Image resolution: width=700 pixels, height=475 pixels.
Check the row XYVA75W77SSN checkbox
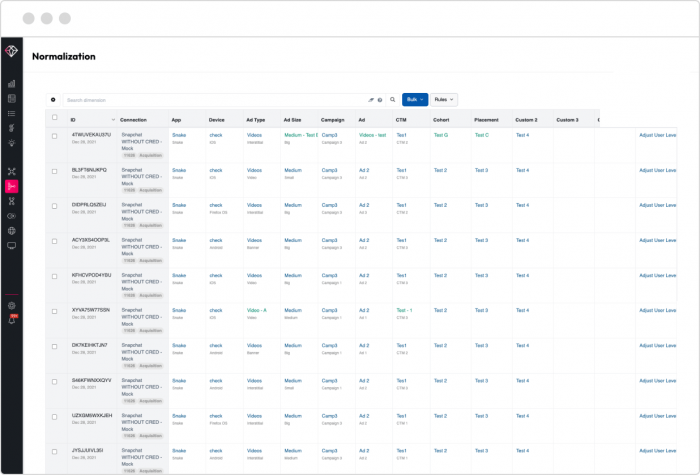coord(54,312)
